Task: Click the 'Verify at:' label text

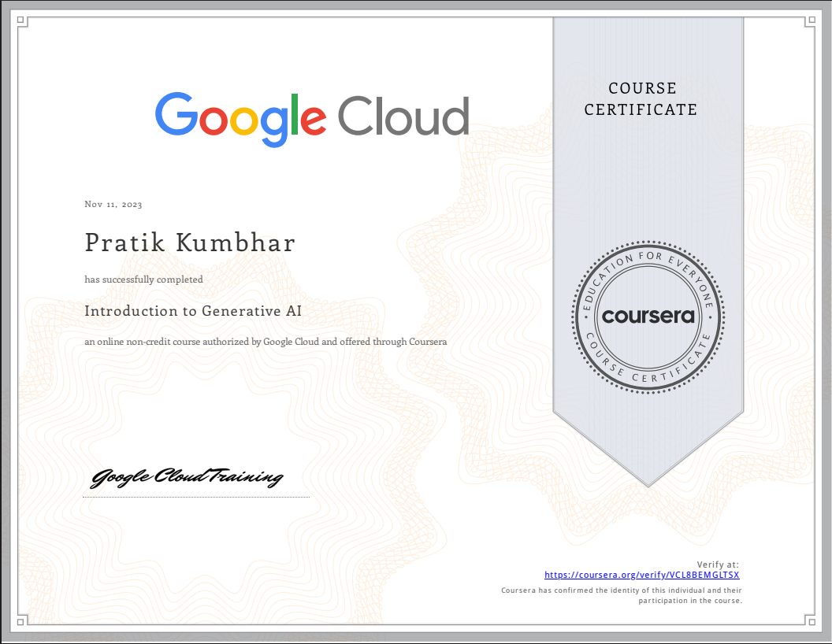Action: click(x=718, y=563)
